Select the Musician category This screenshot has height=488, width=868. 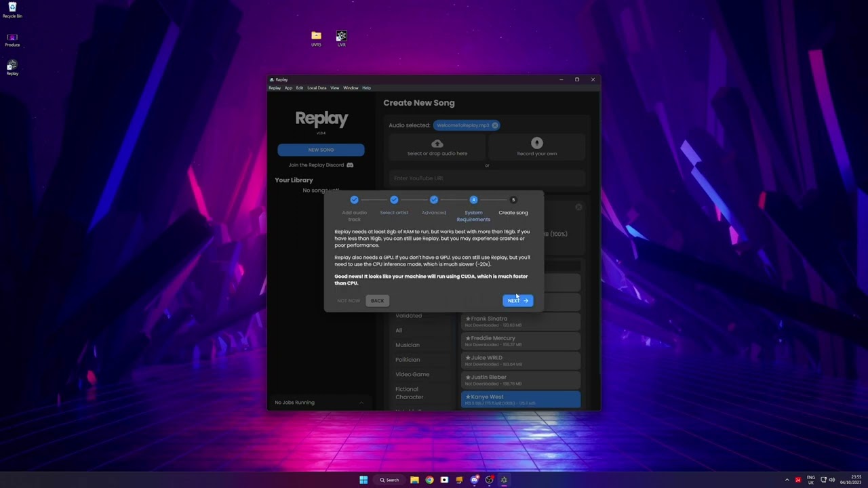coord(408,345)
